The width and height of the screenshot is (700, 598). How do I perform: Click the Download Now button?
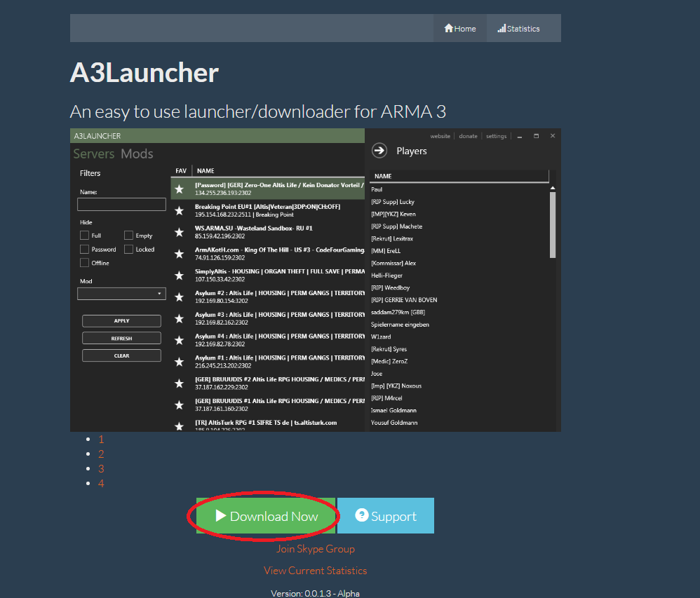[266, 516]
